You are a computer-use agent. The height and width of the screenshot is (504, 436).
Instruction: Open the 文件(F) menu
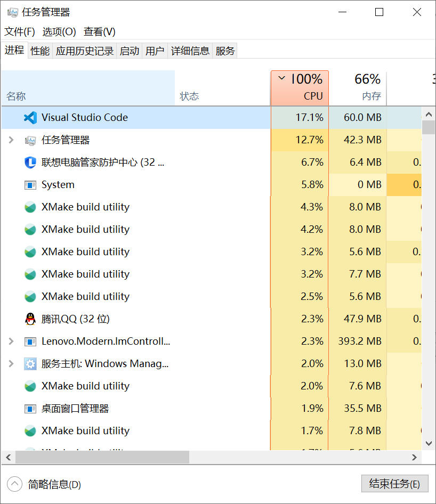click(x=20, y=32)
